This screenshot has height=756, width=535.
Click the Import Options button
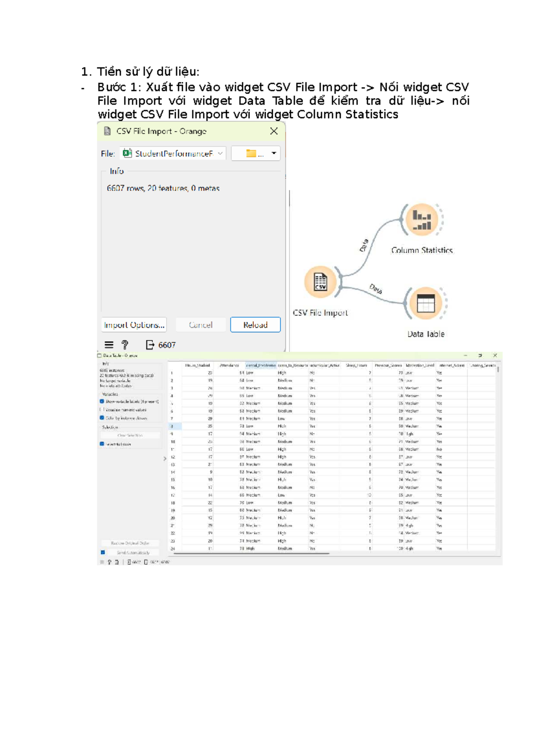click(134, 325)
